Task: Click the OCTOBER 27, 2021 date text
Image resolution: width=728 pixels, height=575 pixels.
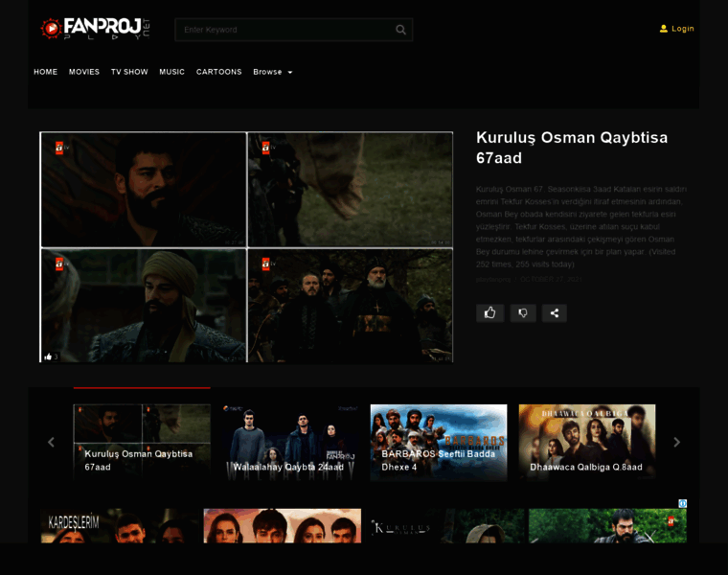Action: [551, 279]
